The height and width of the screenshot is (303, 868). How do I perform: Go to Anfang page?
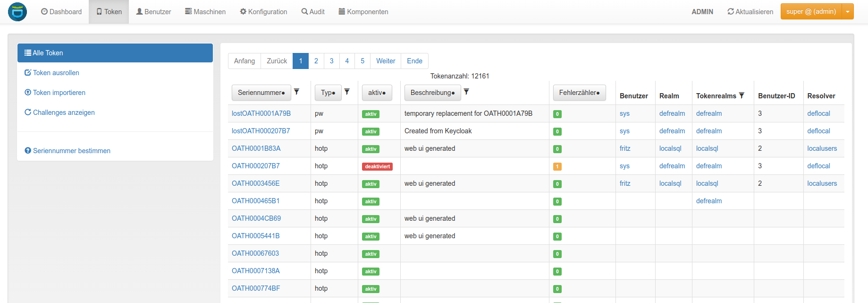pyautogui.click(x=244, y=61)
